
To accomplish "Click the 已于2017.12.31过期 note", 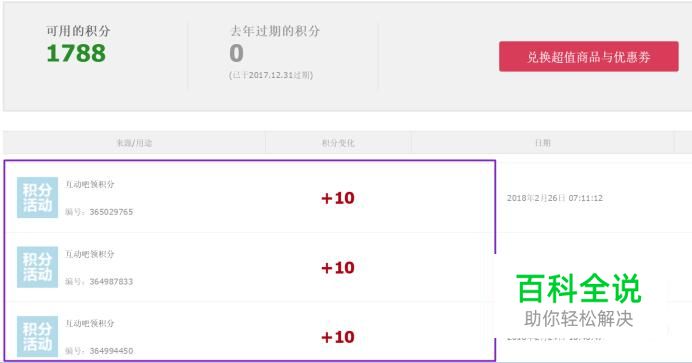I will (x=271, y=75).
